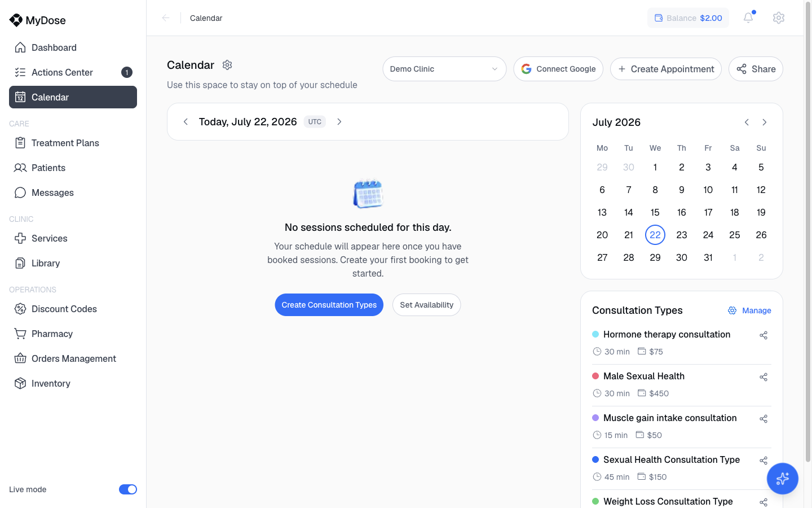This screenshot has width=812, height=508.
Task: Open the Pharmacy page
Action: point(73,334)
